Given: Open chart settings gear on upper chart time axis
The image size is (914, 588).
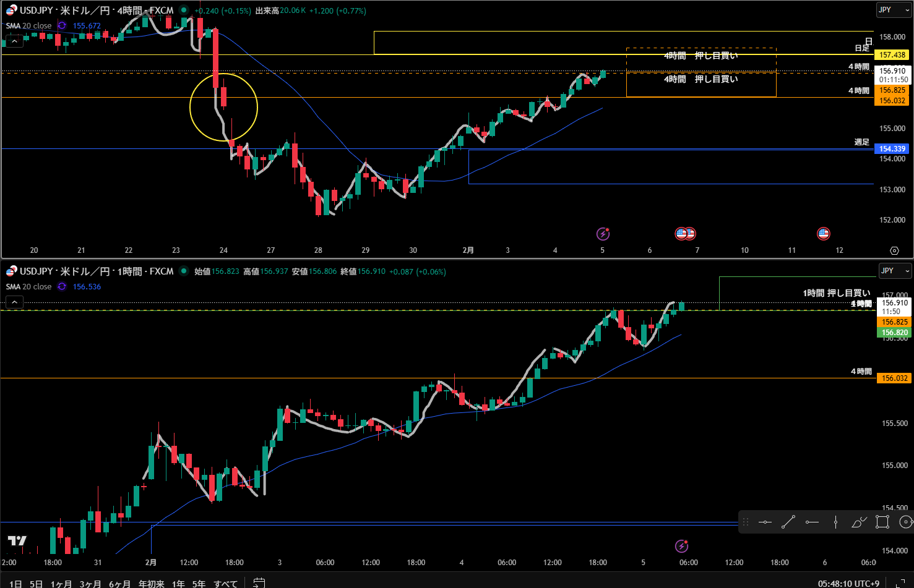Looking at the screenshot, I should 894,250.
